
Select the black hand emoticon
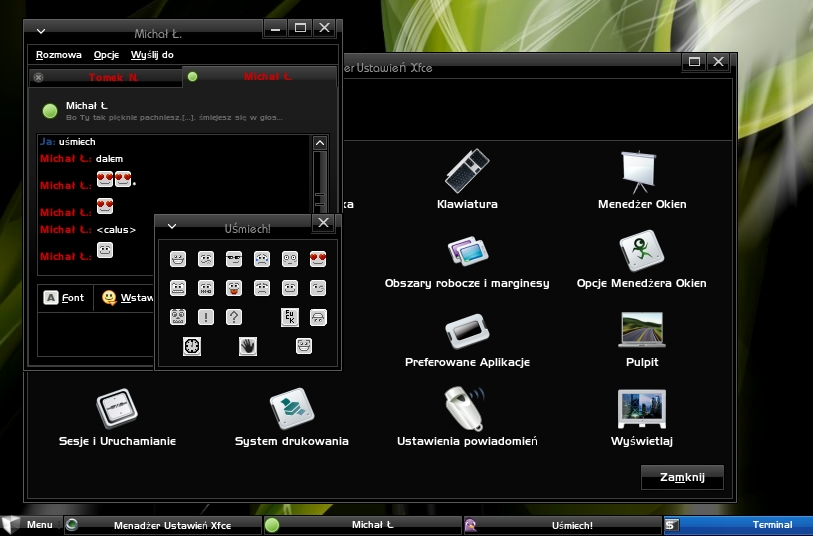248,346
